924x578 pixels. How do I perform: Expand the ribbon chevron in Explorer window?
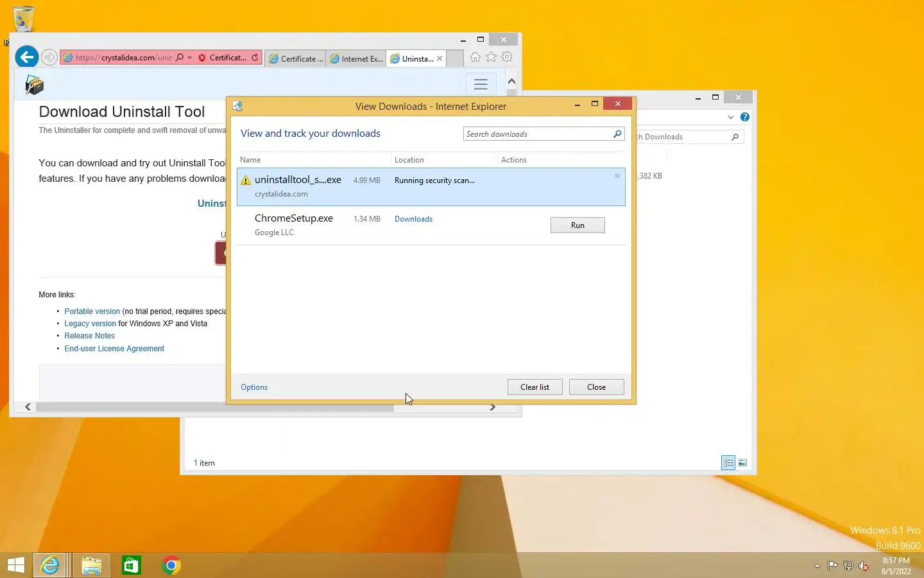click(x=730, y=117)
